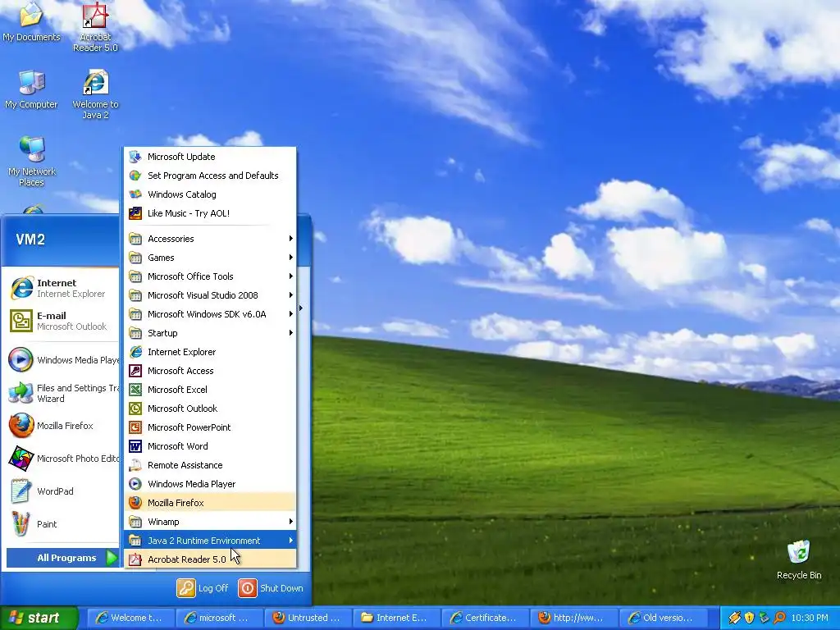Launch Microsoft Outlook from All Programs
This screenshot has height=630, width=840.
210,409
